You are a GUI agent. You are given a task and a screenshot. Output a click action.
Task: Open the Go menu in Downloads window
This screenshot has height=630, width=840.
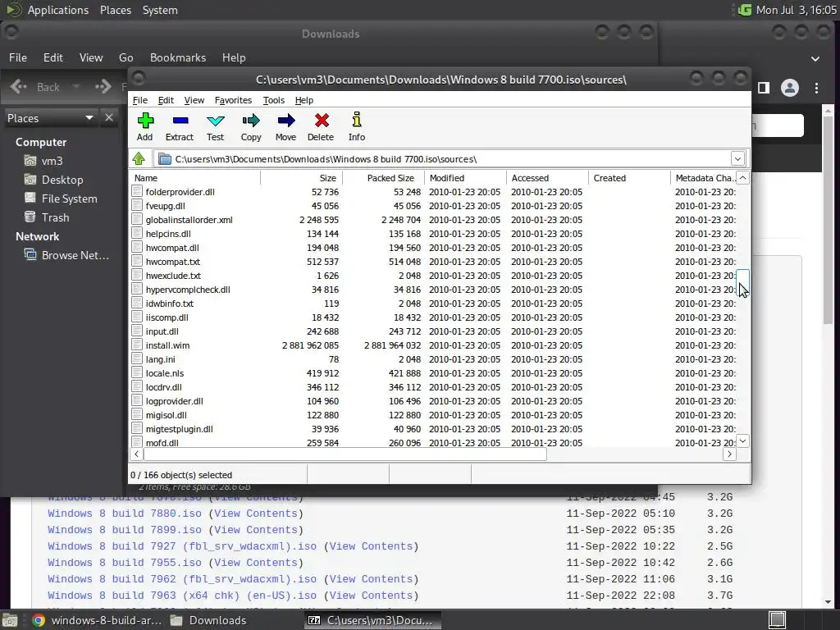coord(126,57)
